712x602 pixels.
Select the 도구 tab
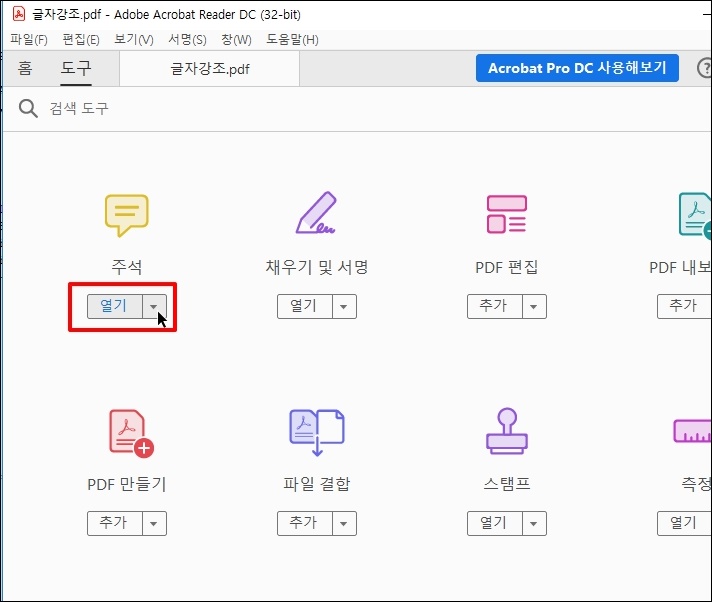click(x=76, y=69)
